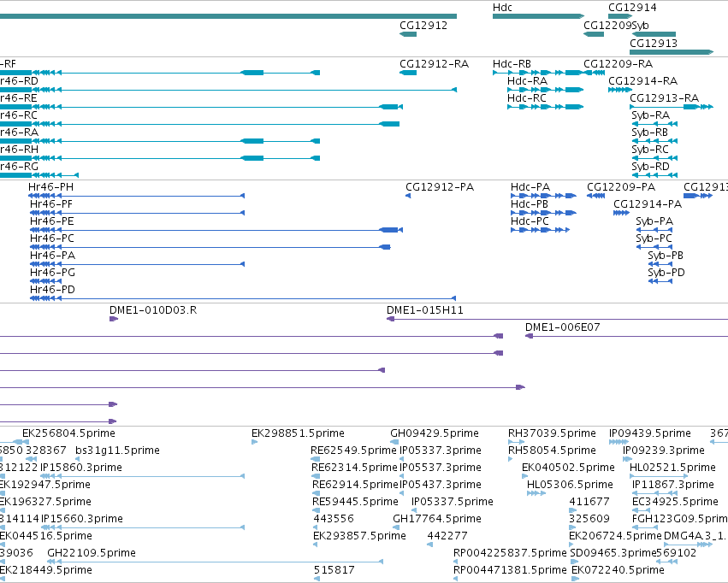Open the Syb-RD transcript
The image size is (728, 583).
tap(654, 175)
